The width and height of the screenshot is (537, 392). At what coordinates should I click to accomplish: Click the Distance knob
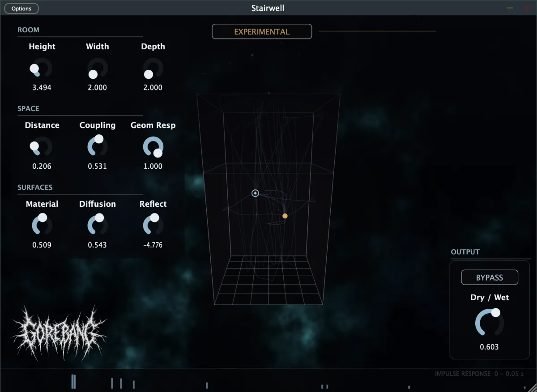tap(42, 147)
